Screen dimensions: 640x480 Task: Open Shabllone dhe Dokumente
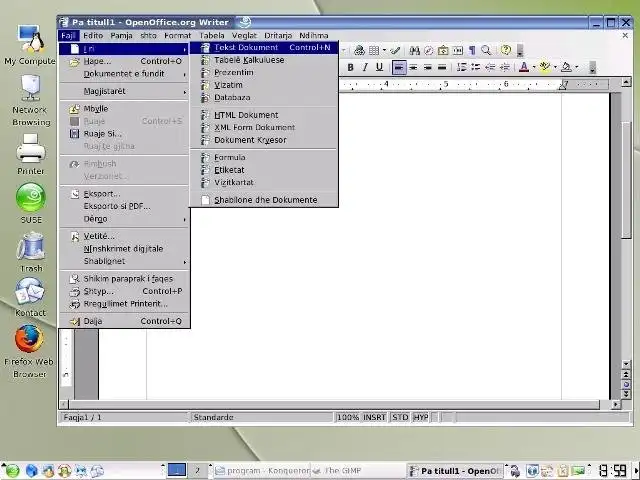(x=264, y=200)
